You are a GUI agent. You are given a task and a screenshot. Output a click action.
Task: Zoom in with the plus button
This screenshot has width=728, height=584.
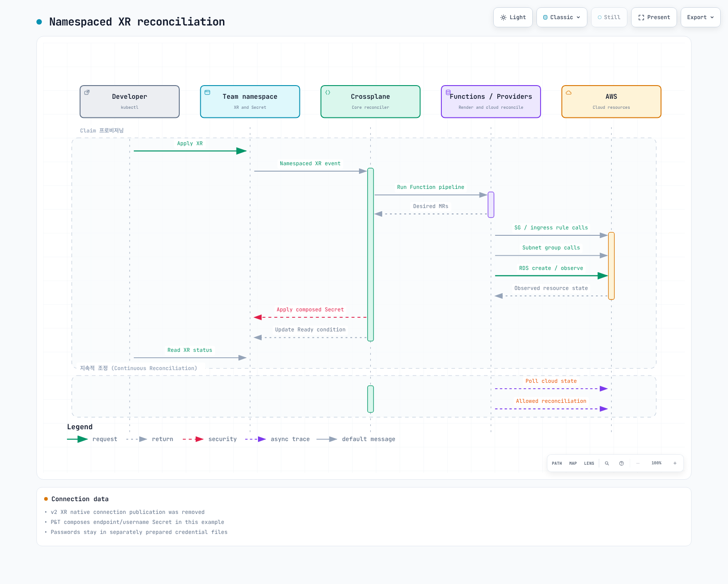click(x=675, y=463)
